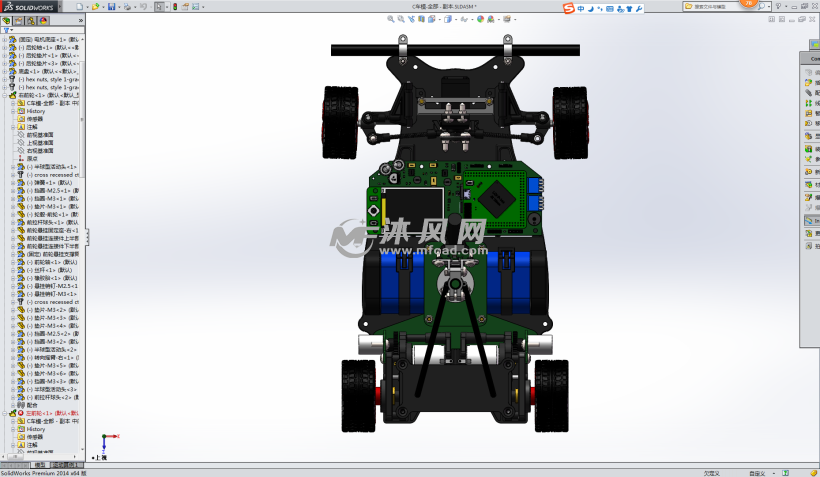Open the ConfigurationManager tab
Screen dimensions: 820x477
[31, 20]
